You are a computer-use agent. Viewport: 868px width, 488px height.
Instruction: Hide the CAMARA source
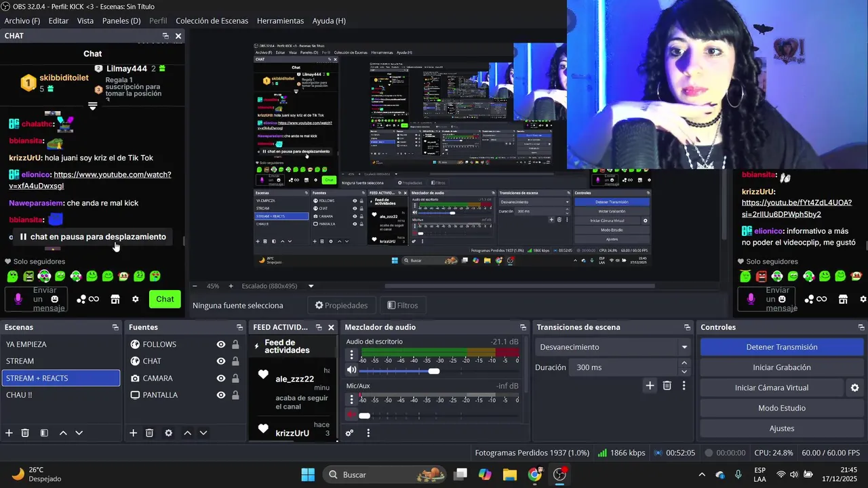tap(221, 378)
